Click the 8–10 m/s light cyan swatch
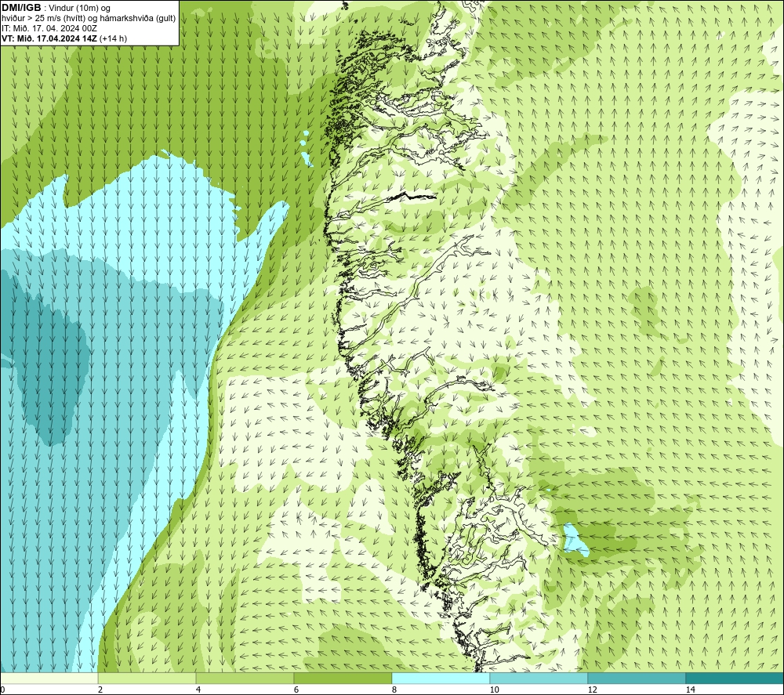The width and height of the screenshot is (784, 695). (x=441, y=679)
